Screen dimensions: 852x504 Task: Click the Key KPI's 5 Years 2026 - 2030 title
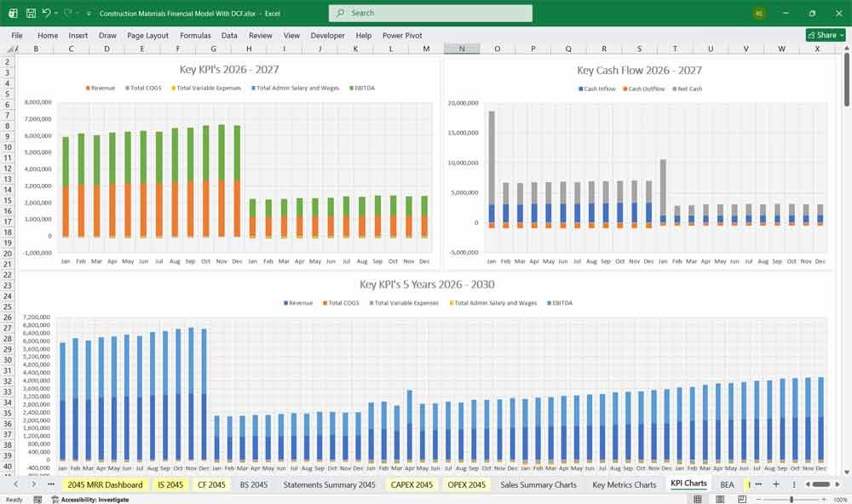[x=427, y=284]
